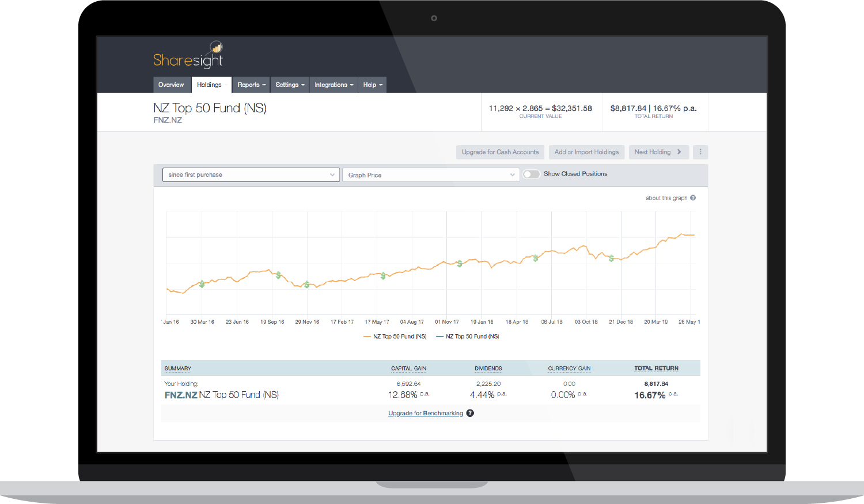This screenshot has width=864, height=504.
Task: Click the about this graph link
Action: coord(666,198)
